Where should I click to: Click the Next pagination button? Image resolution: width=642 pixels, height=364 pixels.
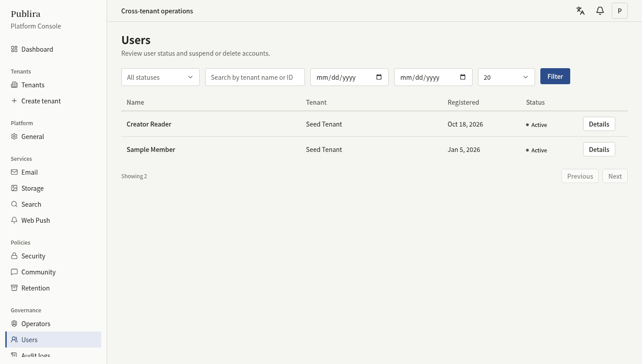click(x=615, y=176)
